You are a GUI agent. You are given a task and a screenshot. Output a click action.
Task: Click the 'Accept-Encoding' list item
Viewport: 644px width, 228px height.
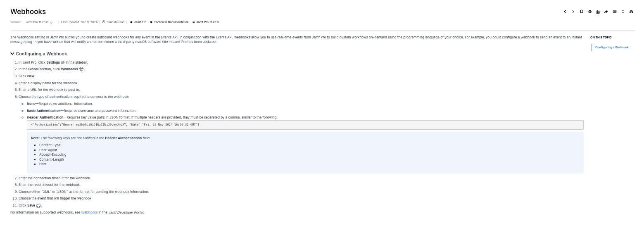[52, 154]
